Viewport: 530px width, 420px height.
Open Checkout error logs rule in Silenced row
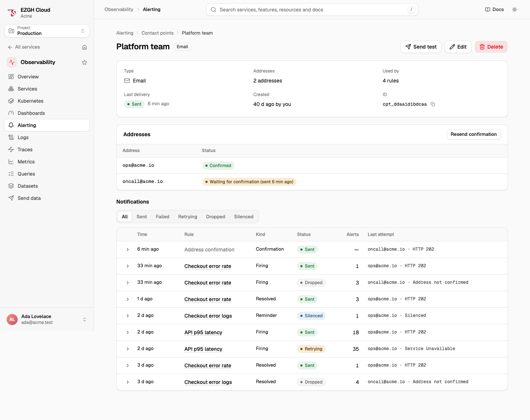[208, 316]
